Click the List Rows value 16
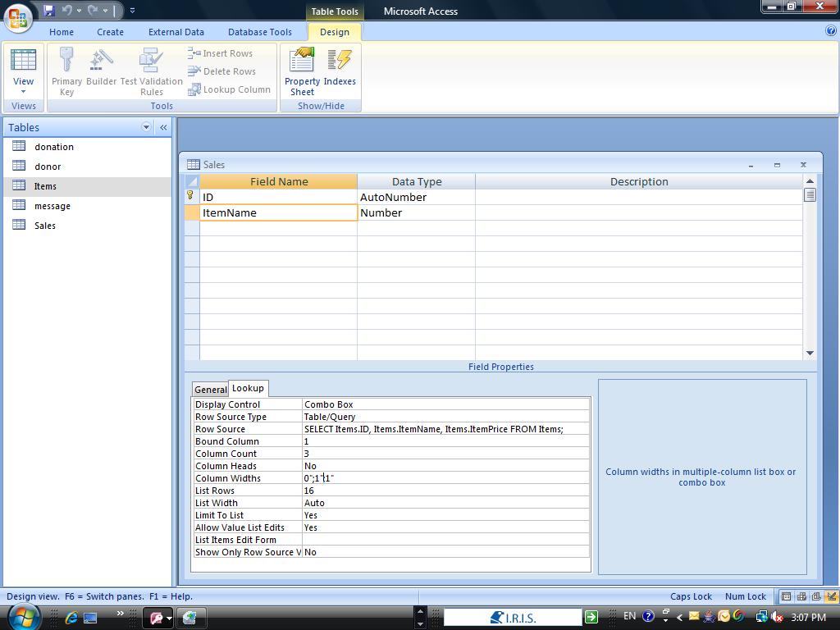840x630 pixels. pos(445,491)
